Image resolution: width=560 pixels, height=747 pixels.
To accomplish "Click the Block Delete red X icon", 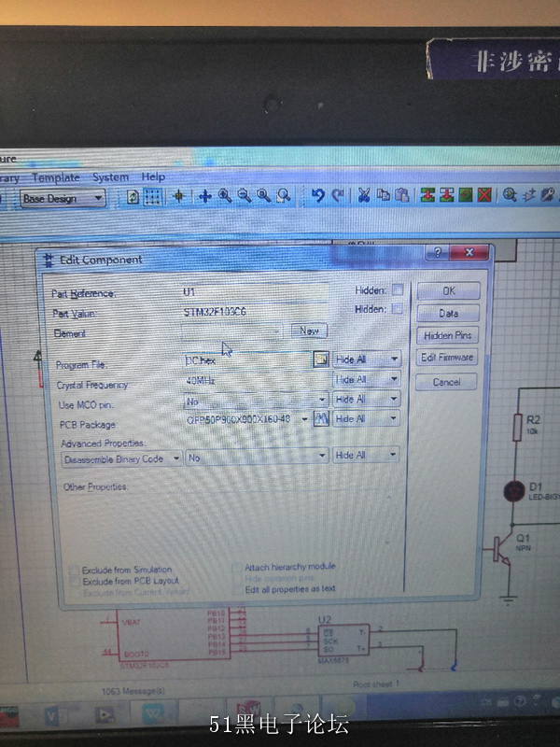I will click(484, 194).
